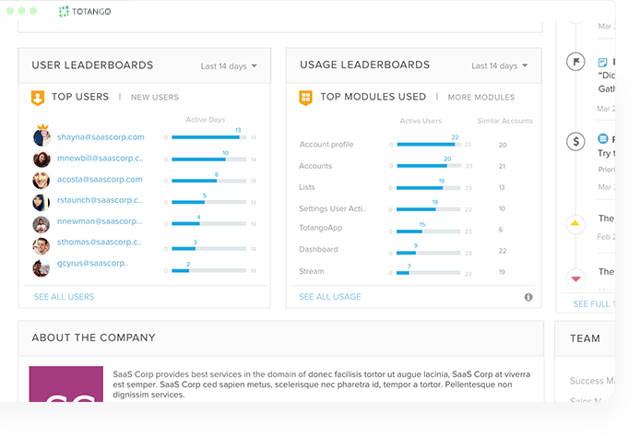Click the blue list icon in timeline

603,138
